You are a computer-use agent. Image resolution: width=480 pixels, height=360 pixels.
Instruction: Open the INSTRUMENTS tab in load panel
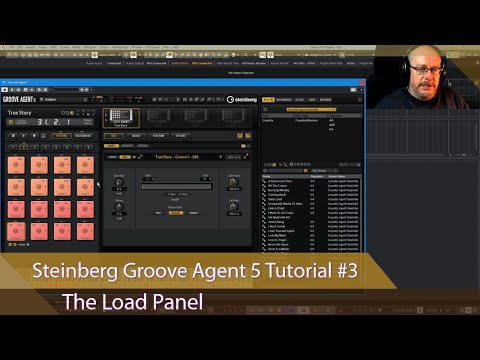[284, 99]
